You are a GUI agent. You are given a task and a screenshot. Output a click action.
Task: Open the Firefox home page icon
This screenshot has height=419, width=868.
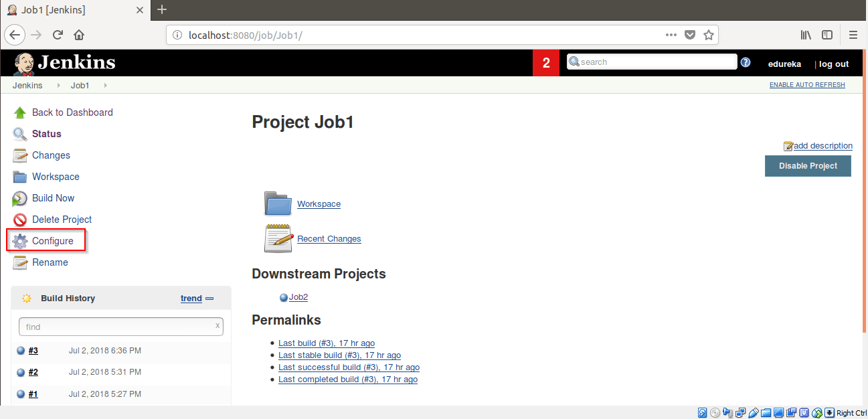tap(78, 34)
